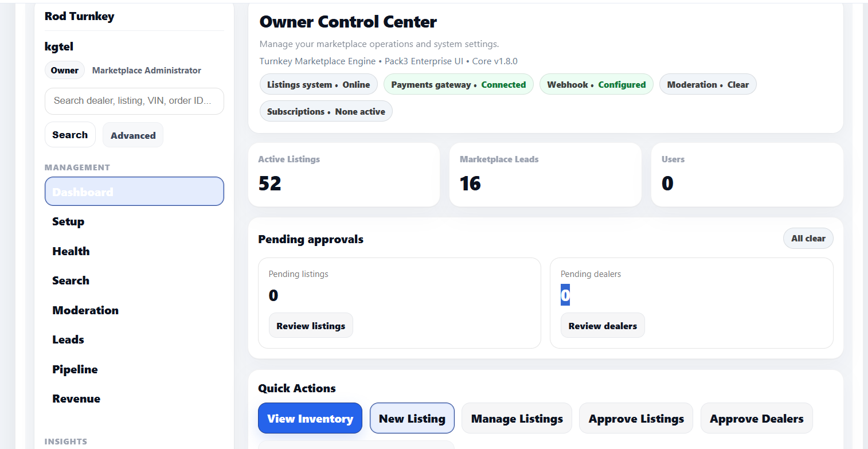Select Leads from the Management menu
The image size is (868, 449).
(x=68, y=339)
